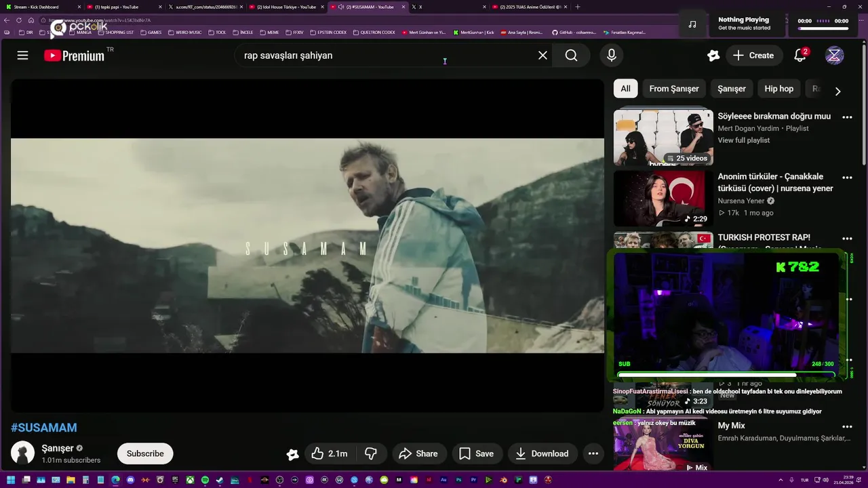Subscribe to the Şanışer channel
This screenshot has height=488, width=868.
point(145,453)
